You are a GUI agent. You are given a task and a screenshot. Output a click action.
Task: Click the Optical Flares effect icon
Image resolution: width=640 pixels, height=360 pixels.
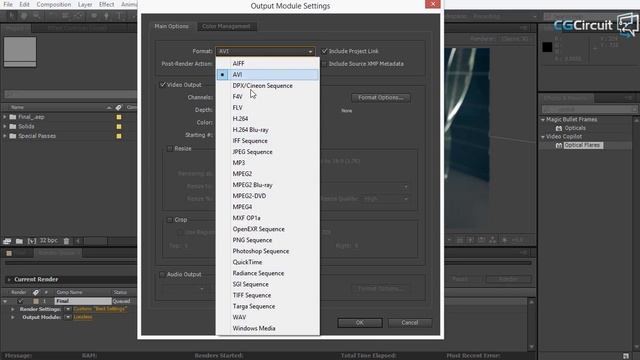pos(559,145)
